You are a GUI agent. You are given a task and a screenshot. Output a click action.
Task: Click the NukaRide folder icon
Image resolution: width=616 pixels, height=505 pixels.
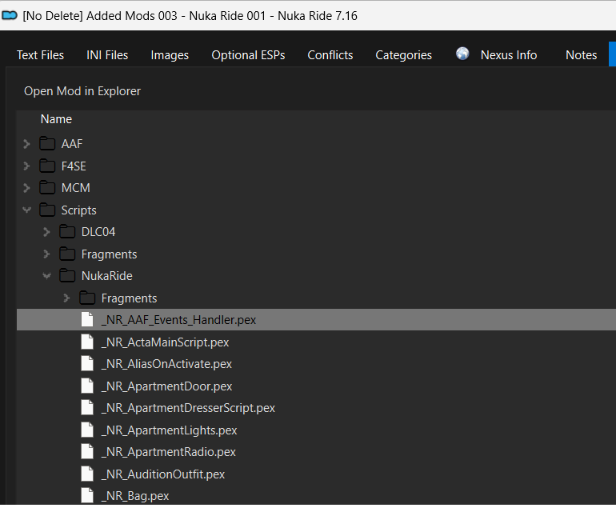(67, 275)
